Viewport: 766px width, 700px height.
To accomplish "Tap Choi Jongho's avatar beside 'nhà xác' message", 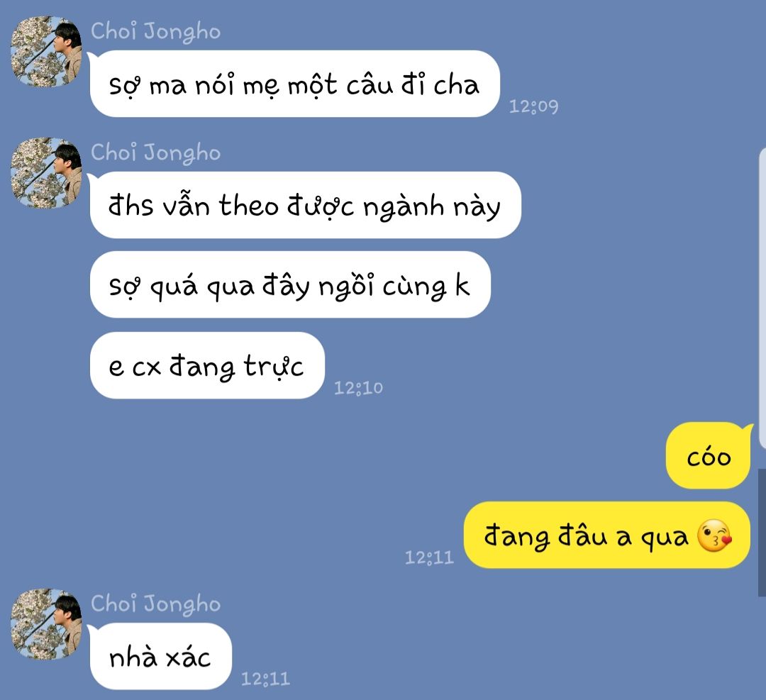I will 46,624.
